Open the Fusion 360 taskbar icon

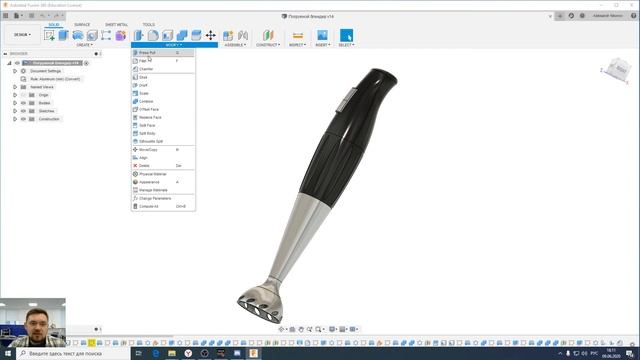tap(253, 353)
